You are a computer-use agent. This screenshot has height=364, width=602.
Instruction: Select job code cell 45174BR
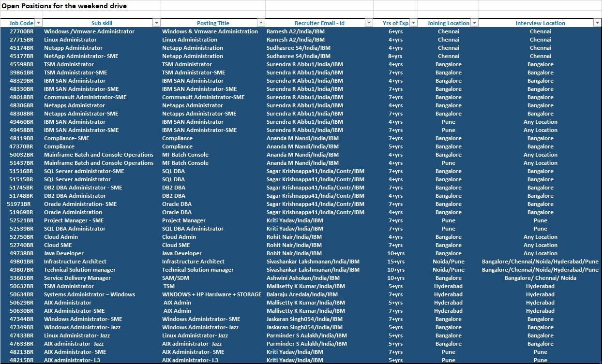[x=21, y=48]
